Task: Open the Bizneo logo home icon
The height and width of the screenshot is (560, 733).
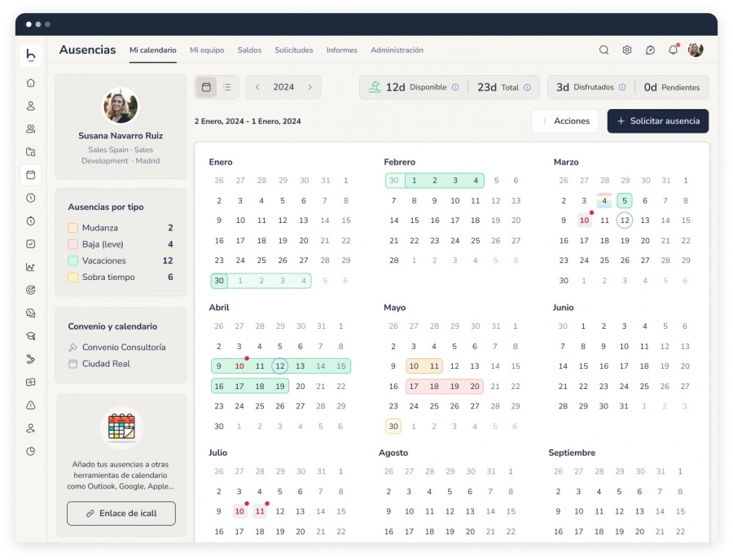Action: [31, 55]
